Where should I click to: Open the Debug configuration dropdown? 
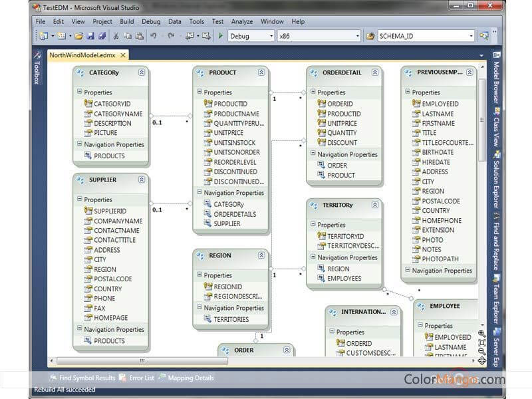tap(271, 36)
